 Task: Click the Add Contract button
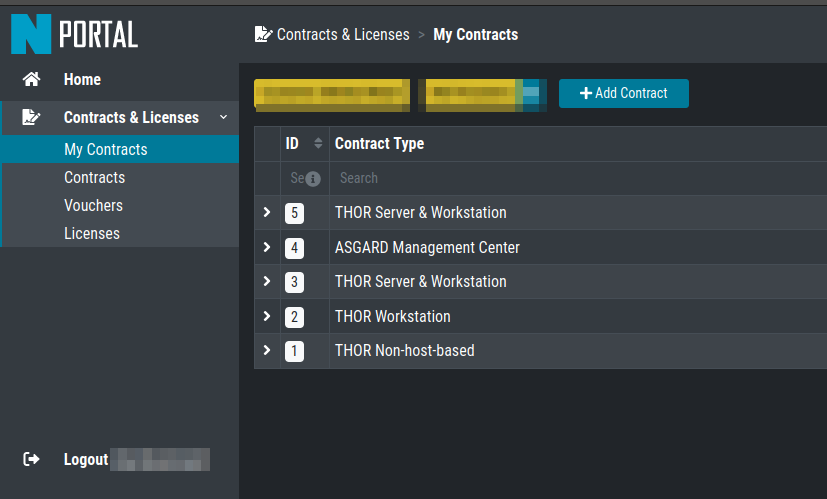(x=623, y=93)
